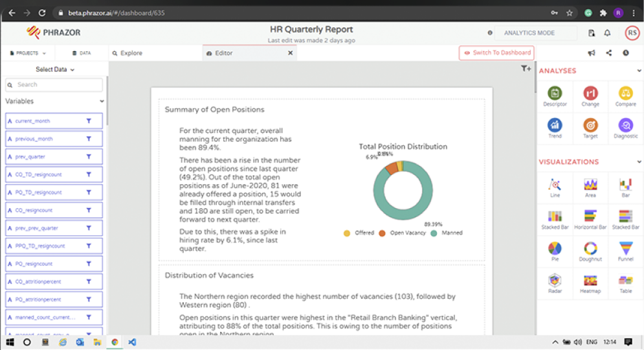Filter the CQ_resigncount variable
The width and height of the screenshot is (644, 350).
[x=89, y=210]
